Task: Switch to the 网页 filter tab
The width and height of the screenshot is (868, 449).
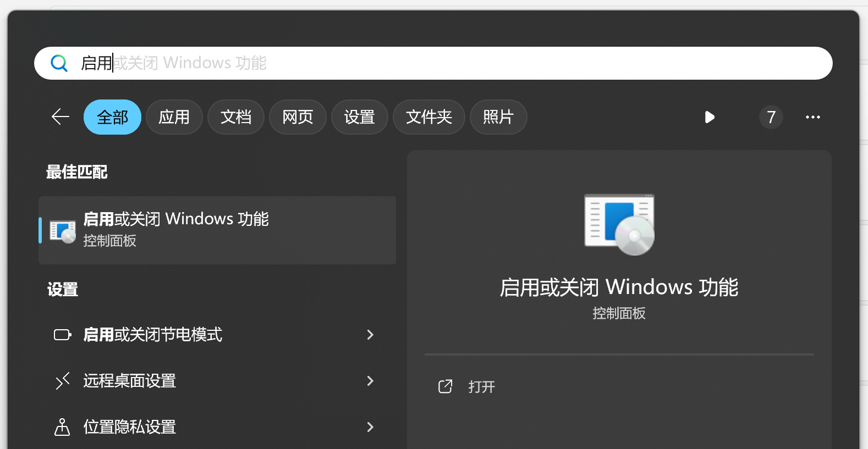Action: click(298, 117)
